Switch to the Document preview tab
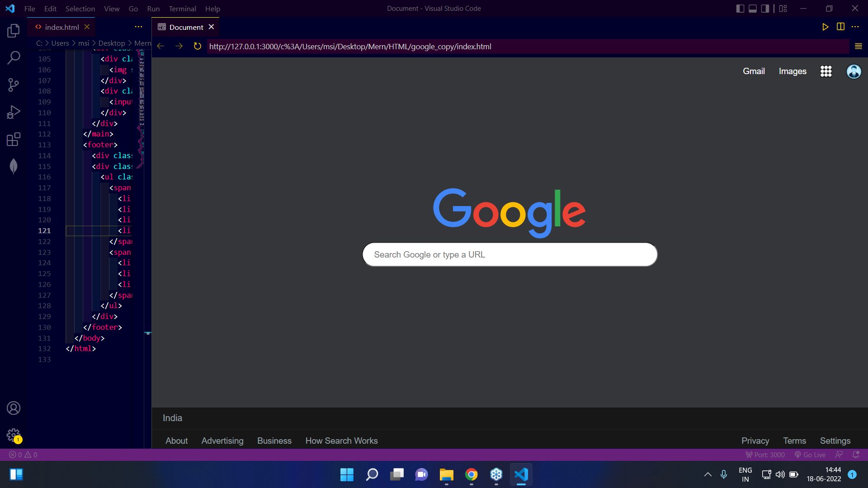This screenshot has width=868, height=488. coord(185,27)
